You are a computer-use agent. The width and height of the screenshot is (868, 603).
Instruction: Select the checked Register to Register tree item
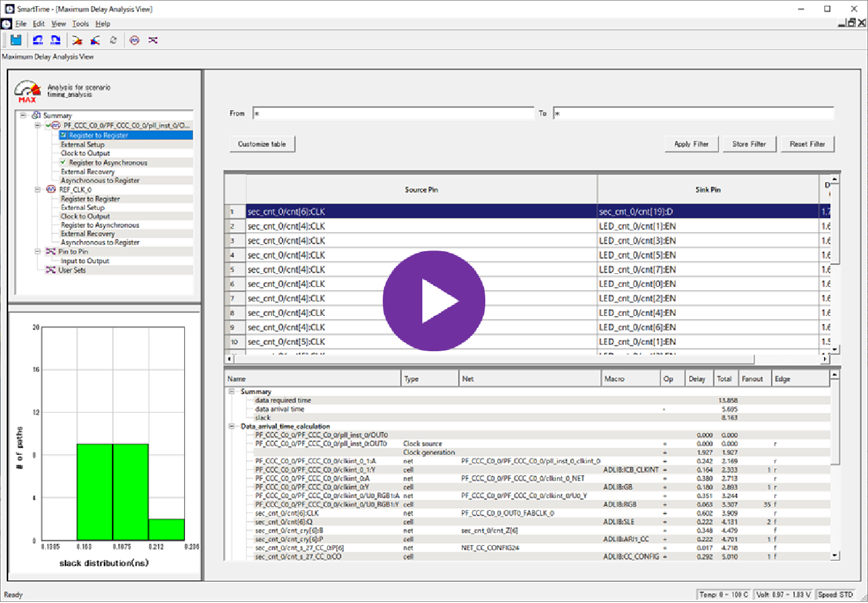click(x=98, y=135)
